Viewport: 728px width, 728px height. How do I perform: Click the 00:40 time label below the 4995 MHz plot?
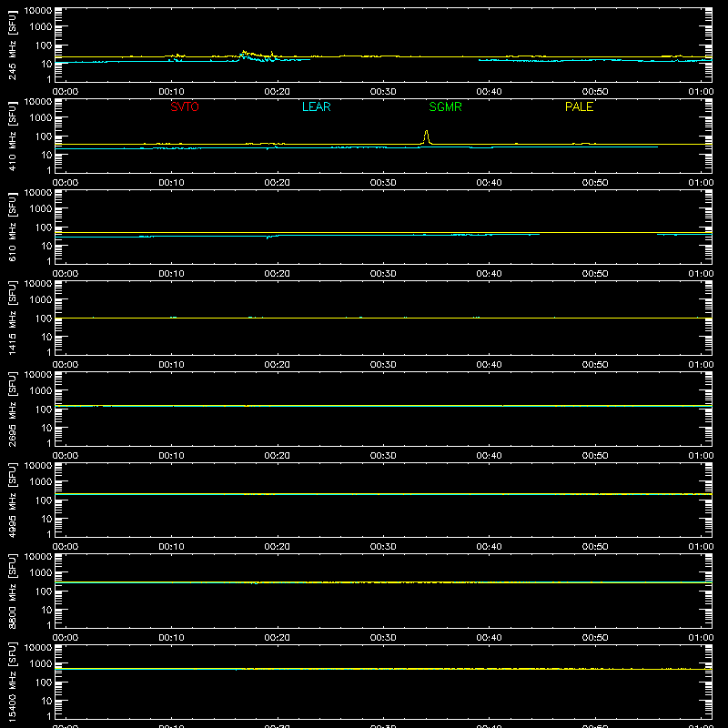[x=489, y=547]
